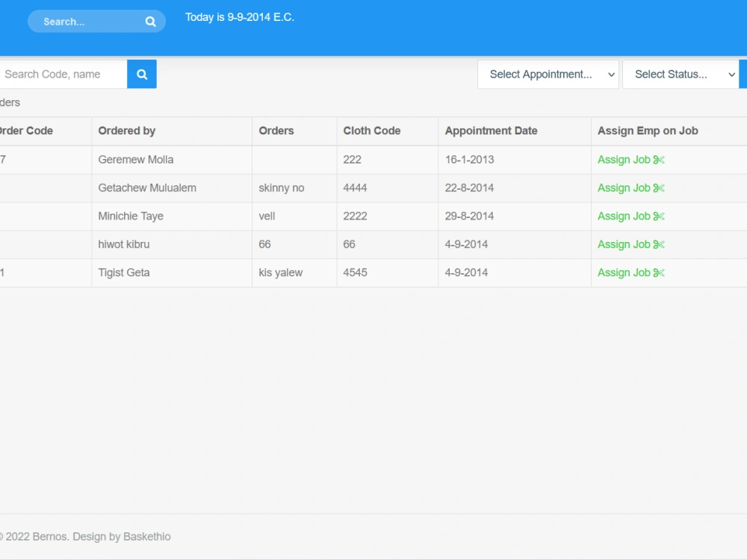
Task: Select the name Getachew Mulualem
Action: coord(147,188)
